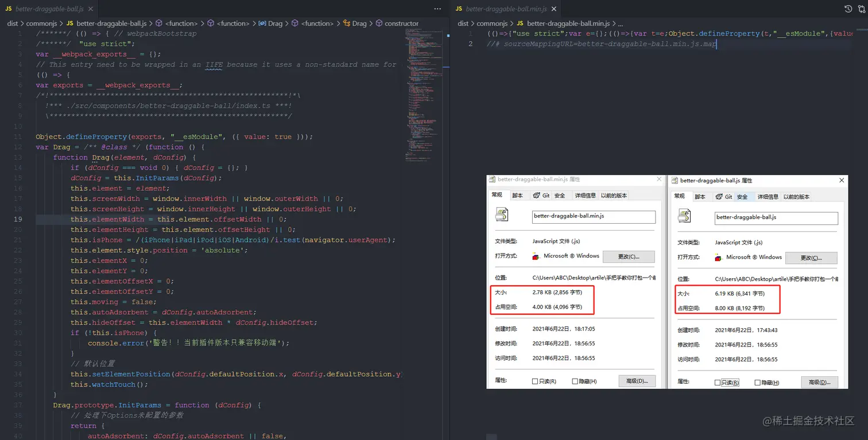Tick 只读 checkbox in better-draggable-ball.js properties dialog

coord(718,383)
